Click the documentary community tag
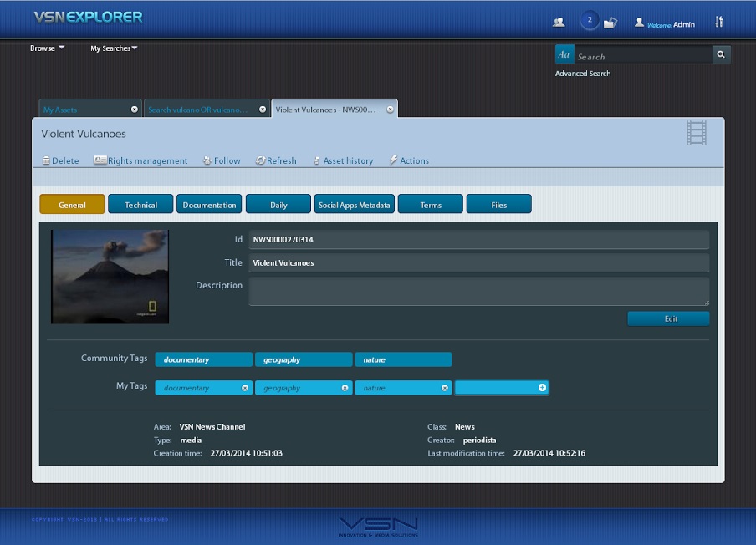 [203, 359]
